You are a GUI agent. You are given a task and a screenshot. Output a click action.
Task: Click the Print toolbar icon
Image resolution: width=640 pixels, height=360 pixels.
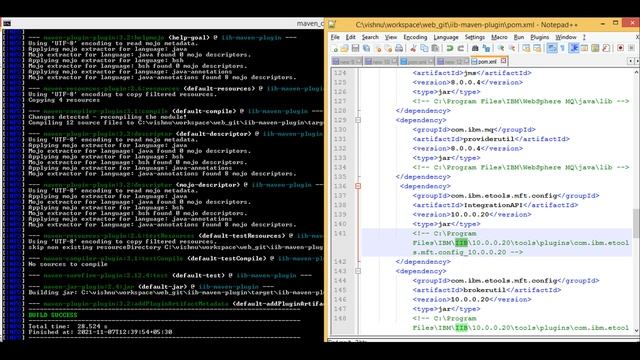399,49
